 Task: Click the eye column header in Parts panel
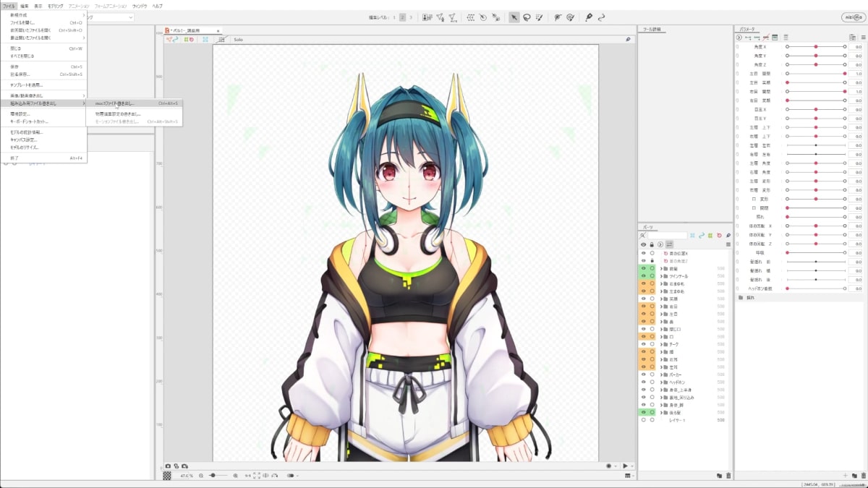(x=643, y=244)
